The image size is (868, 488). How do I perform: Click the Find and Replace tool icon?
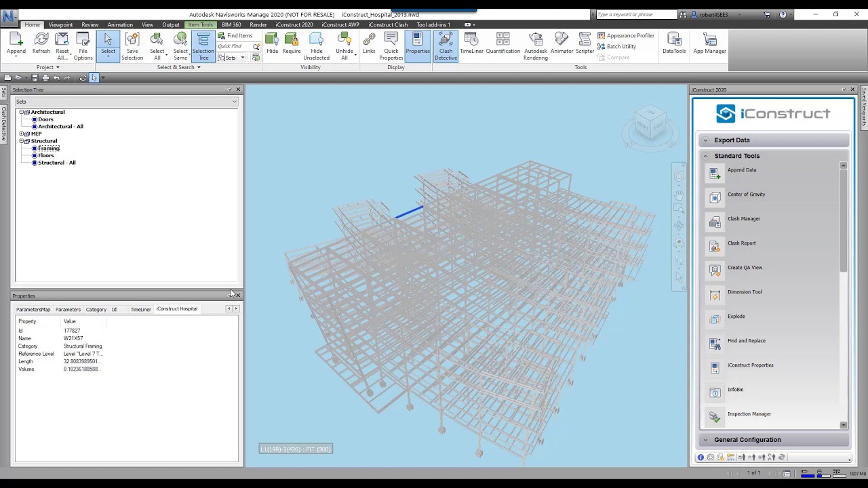click(x=715, y=344)
